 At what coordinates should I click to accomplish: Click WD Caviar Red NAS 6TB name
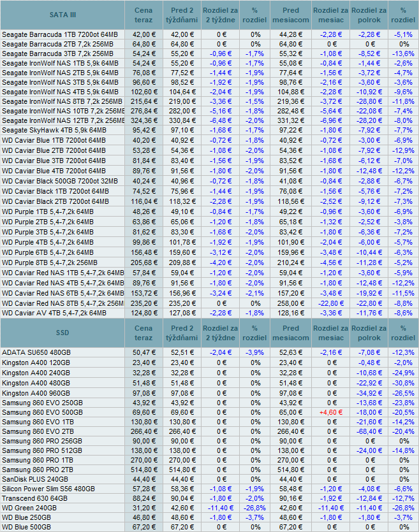(62, 293)
